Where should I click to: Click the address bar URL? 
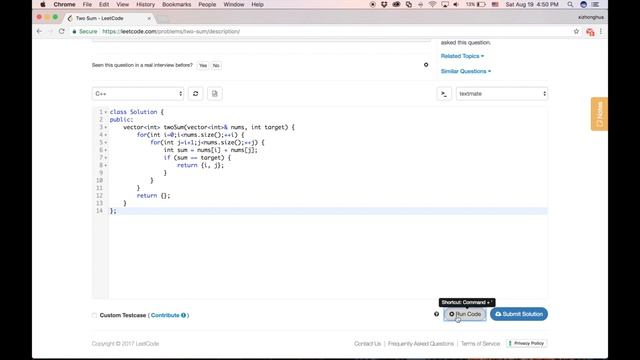click(171, 31)
